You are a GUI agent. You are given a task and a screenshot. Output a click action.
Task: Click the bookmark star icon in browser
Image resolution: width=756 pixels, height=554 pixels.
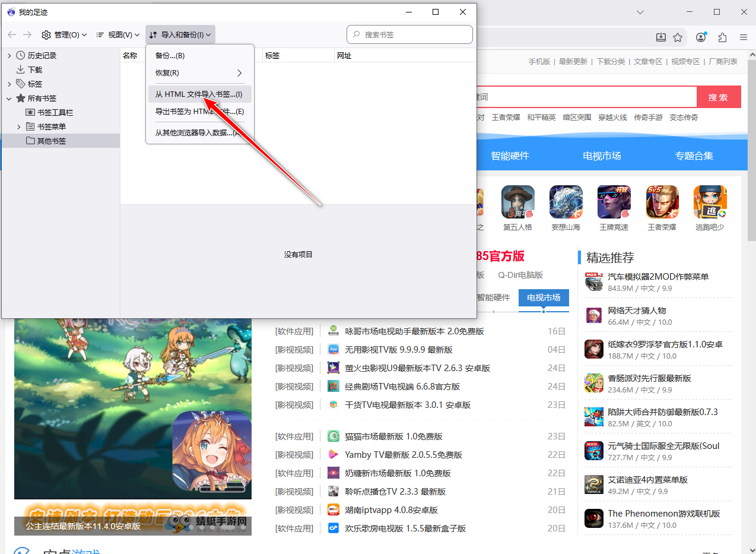[678, 37]
